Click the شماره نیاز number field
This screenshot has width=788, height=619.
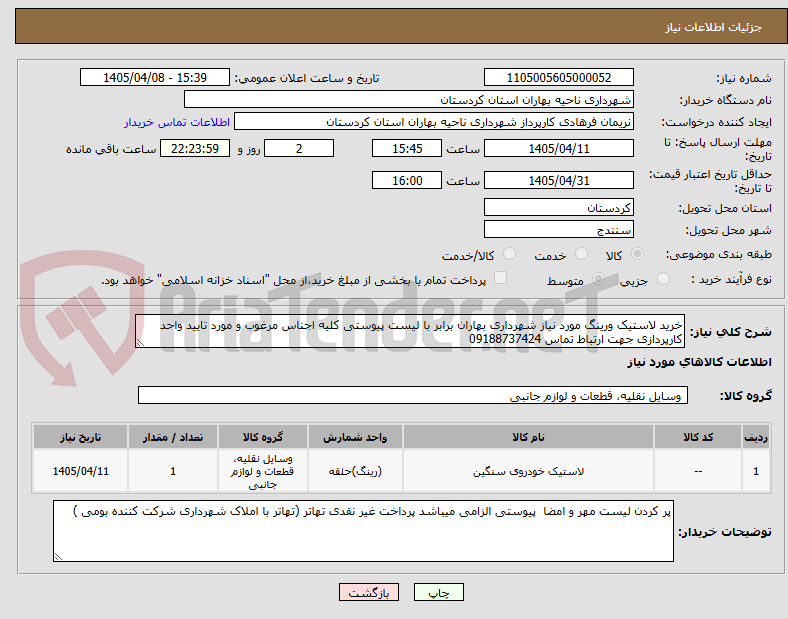point(559,77)
